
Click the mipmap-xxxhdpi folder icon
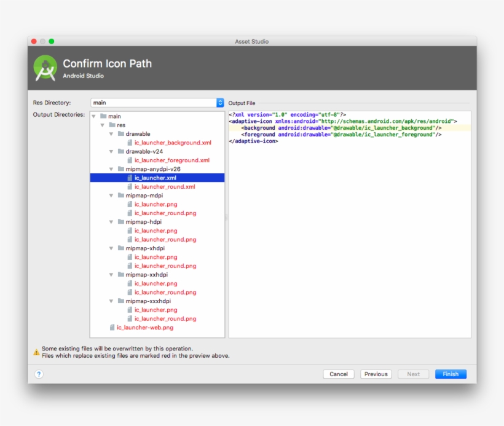[120, 301]
